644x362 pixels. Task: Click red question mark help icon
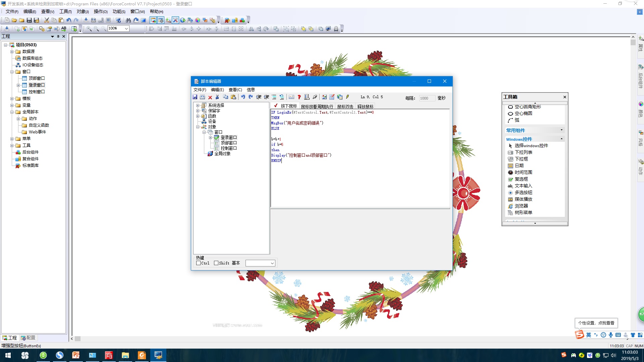pyautogui.click(x=299, y=97)
